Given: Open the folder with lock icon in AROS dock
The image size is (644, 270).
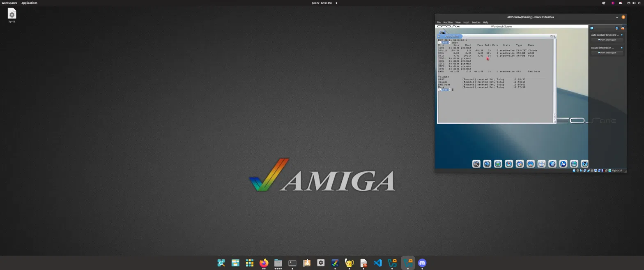Looking at the screenshot, I should tap(520, 164).
